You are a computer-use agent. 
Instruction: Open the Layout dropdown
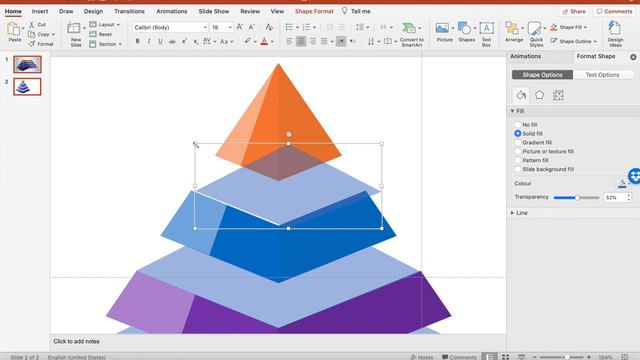click(105, 24)
